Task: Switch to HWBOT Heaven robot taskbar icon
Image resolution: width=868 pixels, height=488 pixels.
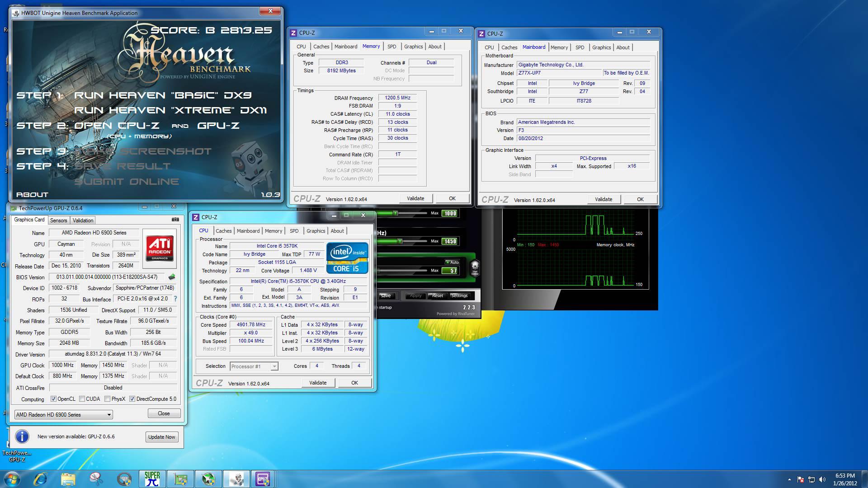Action: coord(236,479)
